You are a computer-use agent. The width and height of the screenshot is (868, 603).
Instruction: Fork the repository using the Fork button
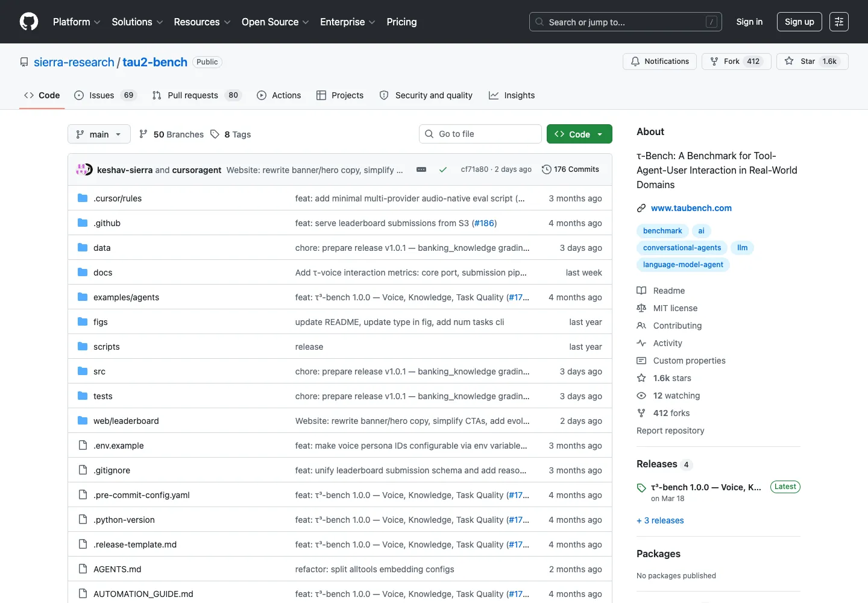coord(736,62)
